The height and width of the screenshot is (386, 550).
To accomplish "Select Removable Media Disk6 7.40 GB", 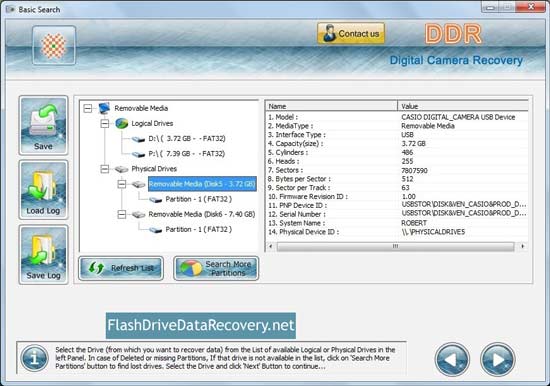I will (202, 214).
